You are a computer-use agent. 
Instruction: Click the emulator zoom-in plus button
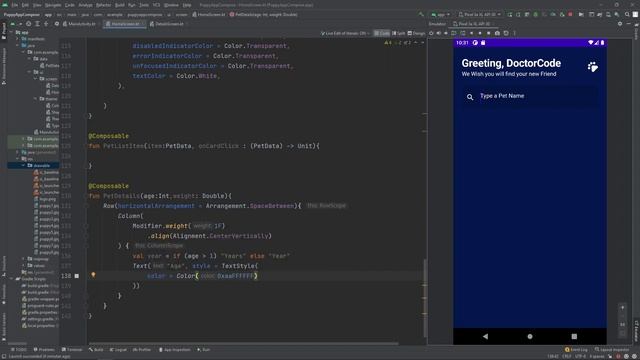(622, 308)
